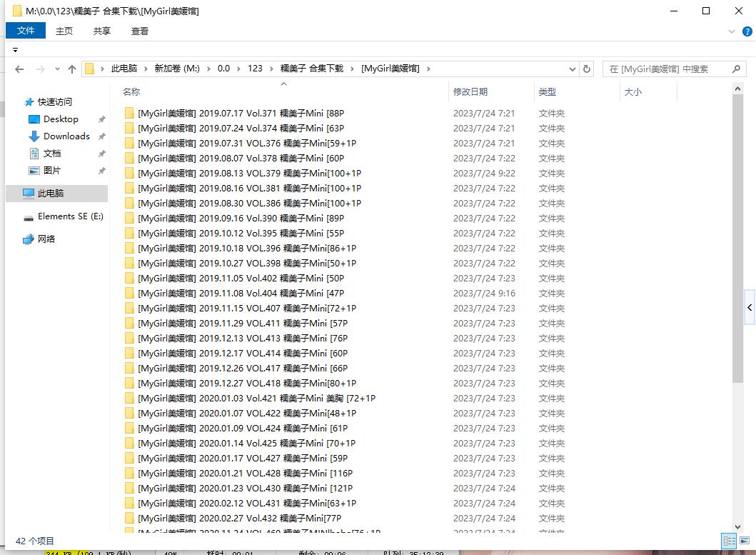756x555 pixels.
Task: Select 快速访问 in the navigation pane
Action: click(55, 102)
